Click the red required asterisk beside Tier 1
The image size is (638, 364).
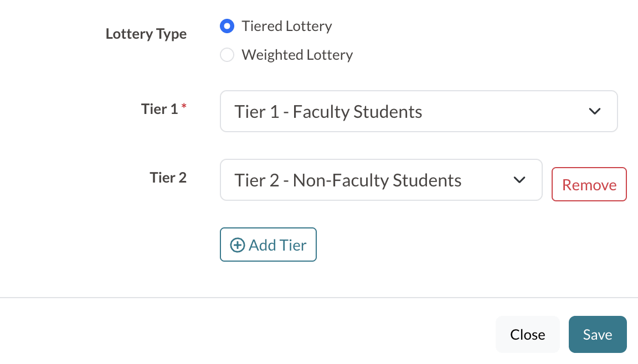tap(184, 107)
